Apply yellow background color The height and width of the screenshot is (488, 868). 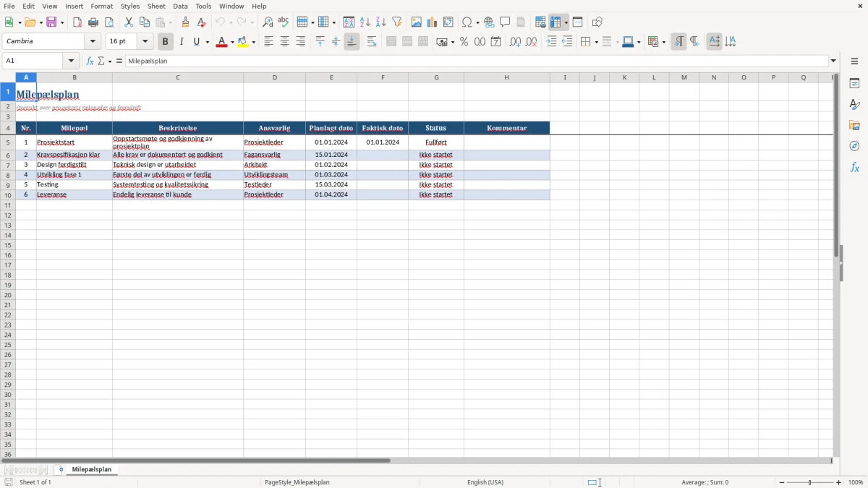coord(244,42)
